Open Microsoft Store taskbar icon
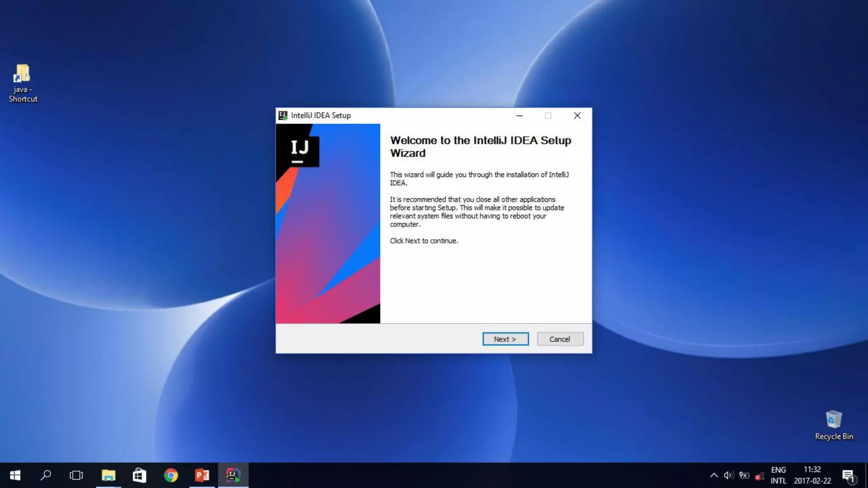Image resolution: width=868 pixels, height=488 pixels. (139, 475)
